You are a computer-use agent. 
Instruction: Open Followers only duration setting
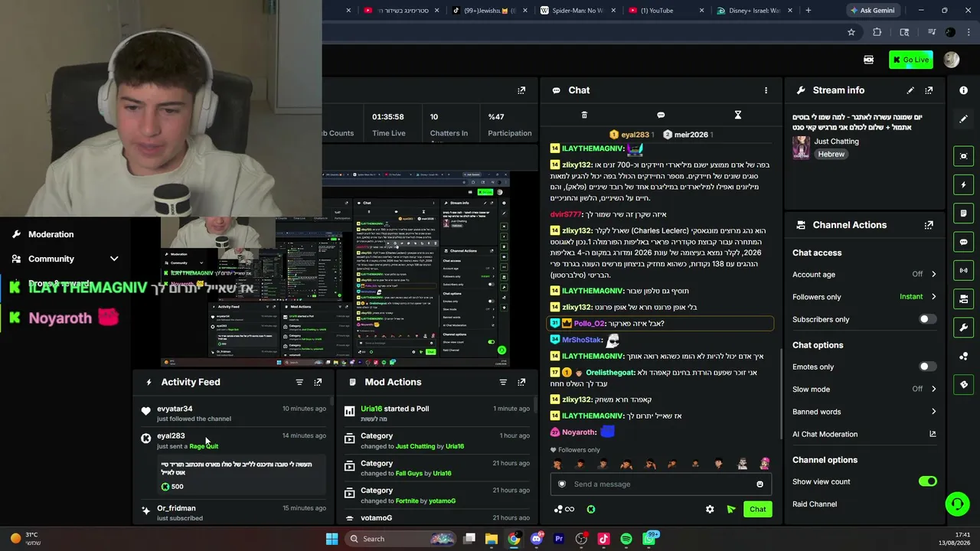[864, 297]
